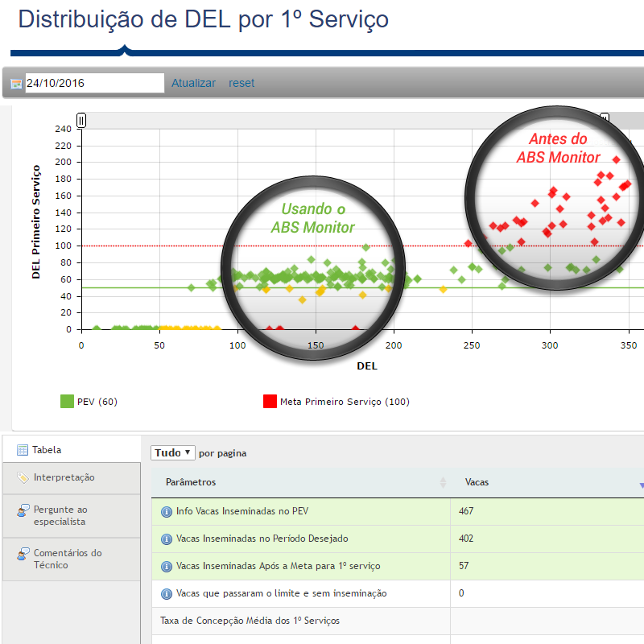Screen dimensions: 644x644
Task: Click the date field showing 24/10/2016
Action: pos(95,83)
